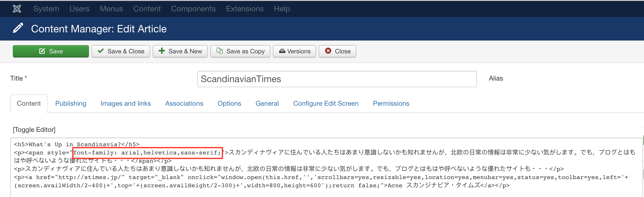Open the Images and links tab
The image size is (644, 197).
point(126,103)
